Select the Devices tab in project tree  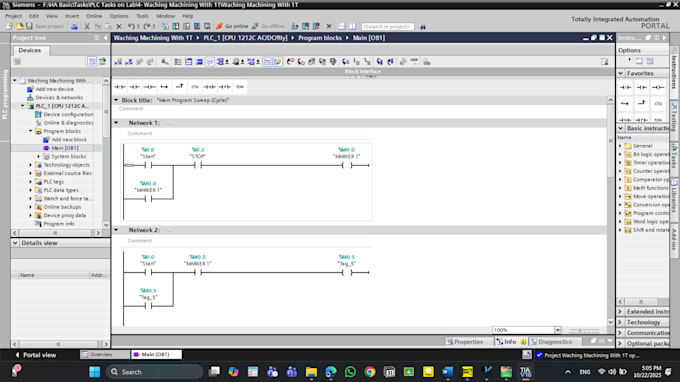[30, 50]
